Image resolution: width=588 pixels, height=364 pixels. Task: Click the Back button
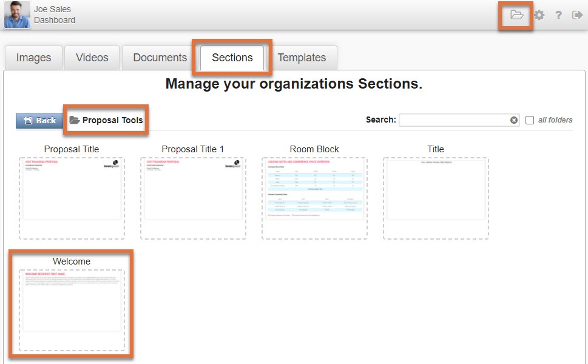click(39, 120)
